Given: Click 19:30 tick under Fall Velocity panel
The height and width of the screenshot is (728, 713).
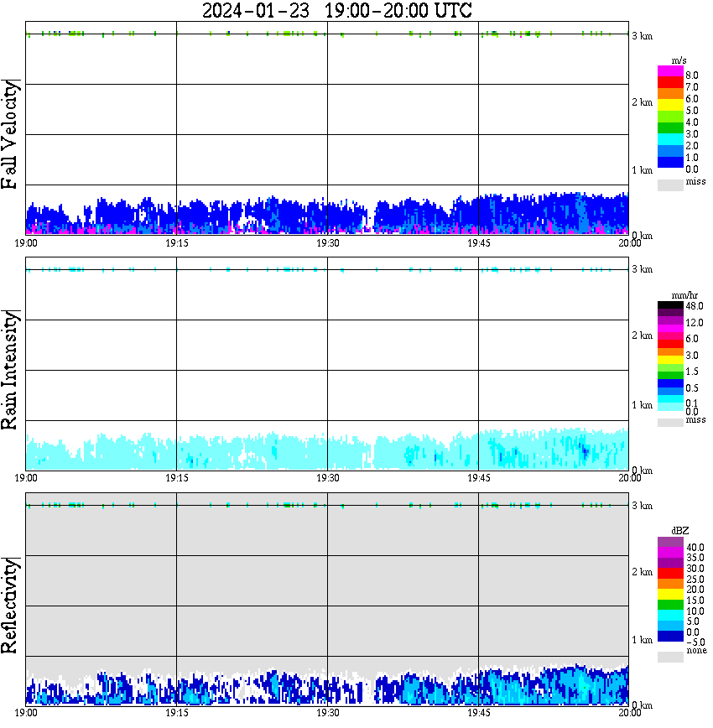Looking at the screenshot, I should 328,243.
